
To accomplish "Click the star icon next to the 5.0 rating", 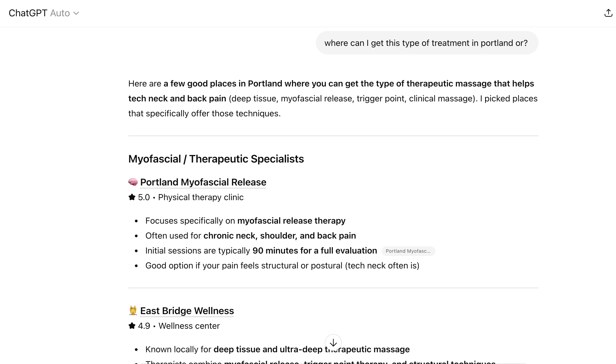I will (131, 197).
